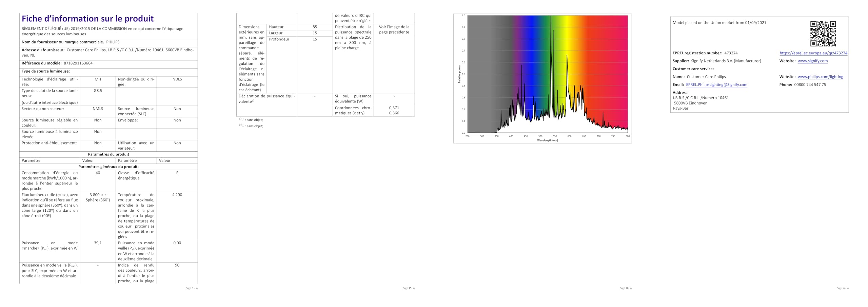Click the 'Fiche d'information sur le produit' title

(87, 19)
